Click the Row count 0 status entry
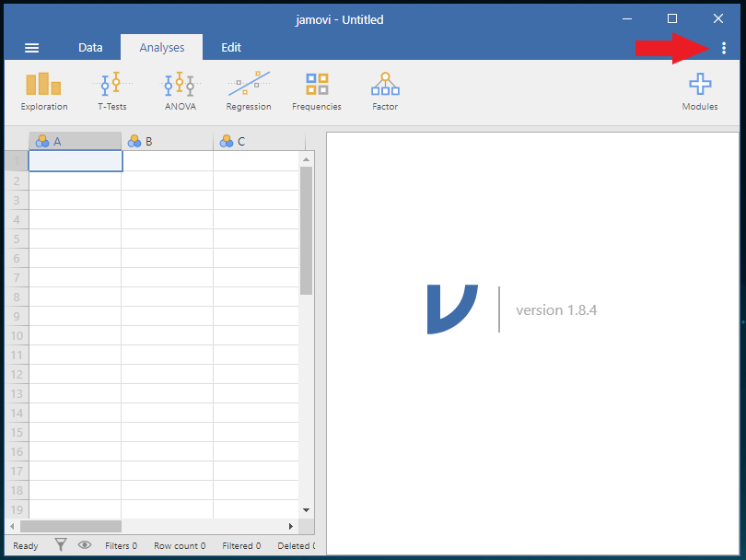This screenshot has height=560, width=746. [x=180, y=546]
